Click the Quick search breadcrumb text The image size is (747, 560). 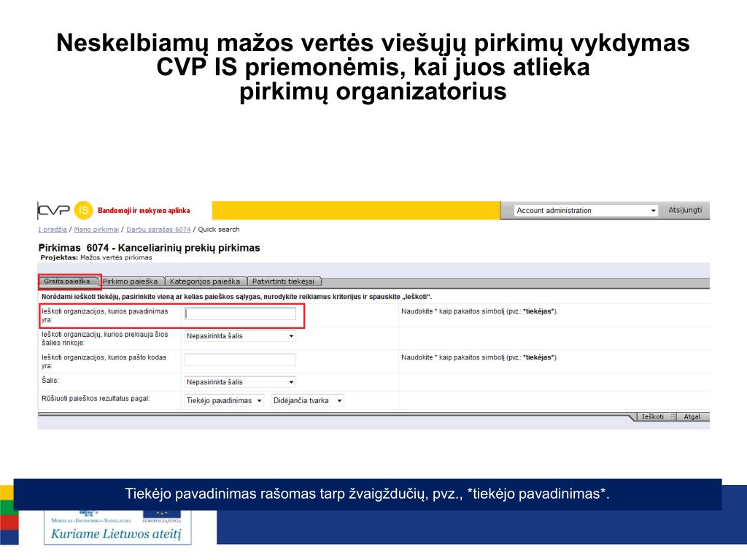[x=219, y=230]
